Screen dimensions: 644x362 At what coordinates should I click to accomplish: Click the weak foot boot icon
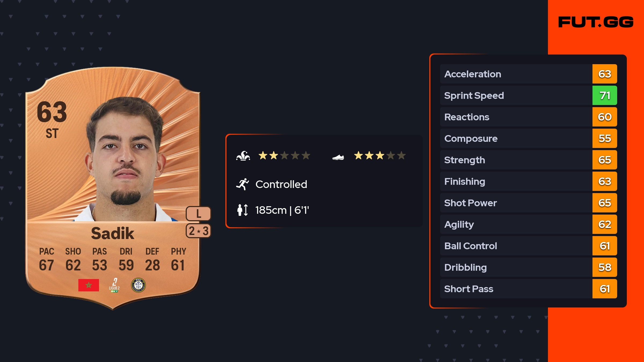(x=338, y=157)
